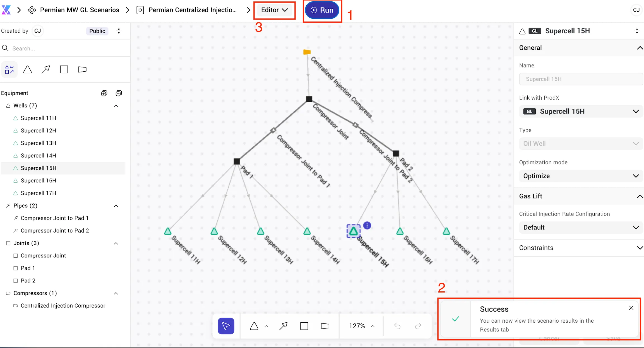Select the all-equipment filter icon
The width and height of the screenshot is (644, 348).
(x=9, y=69)
